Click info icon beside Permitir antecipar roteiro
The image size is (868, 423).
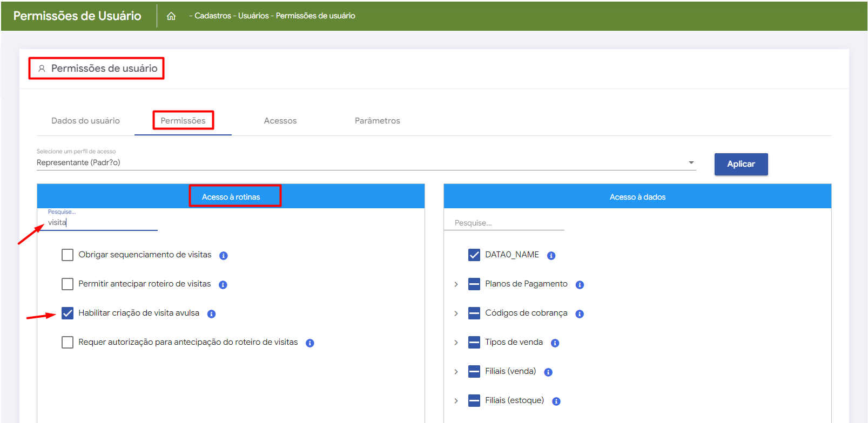pos(223,285)
